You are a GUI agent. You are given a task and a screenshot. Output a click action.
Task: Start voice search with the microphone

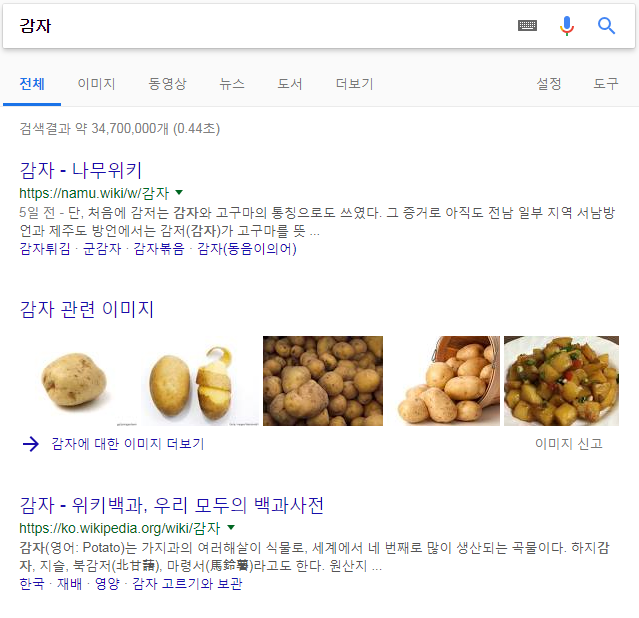tap(566, 26)
